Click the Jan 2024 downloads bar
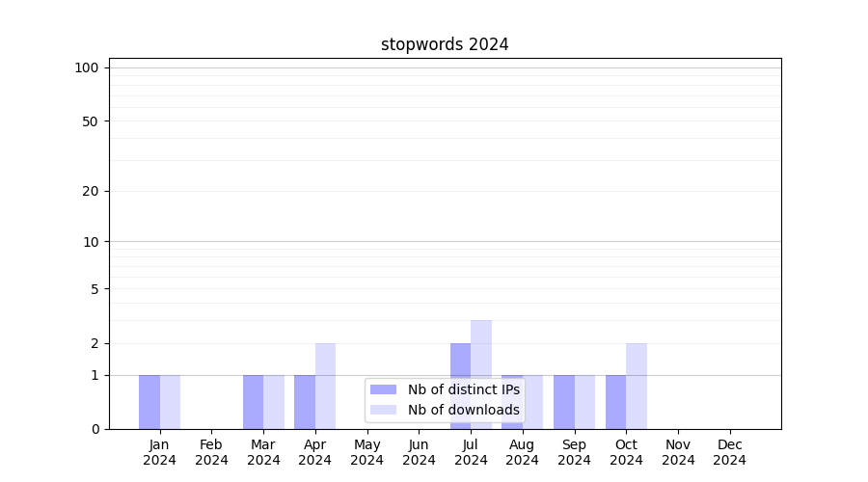Image resolution: width=868 pixels, height=482 pixels. click(x=170, y=402)
